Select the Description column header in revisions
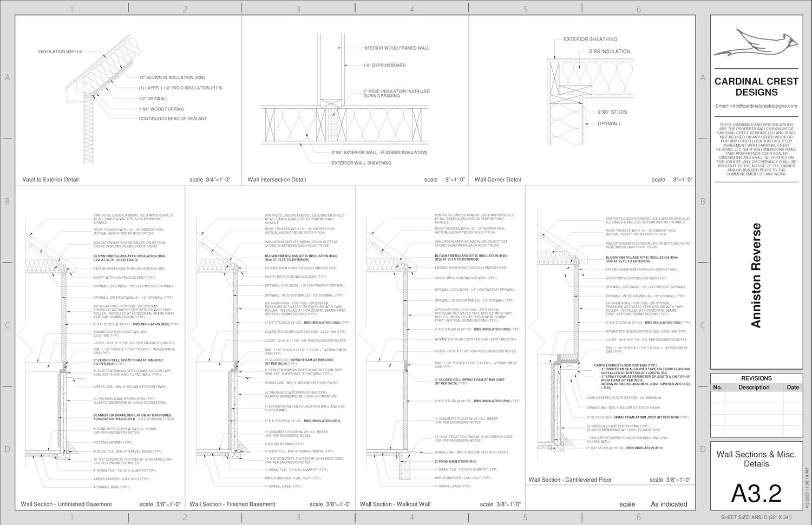Image resolution: width=812 pixels, height=525 pixels. 754,388
